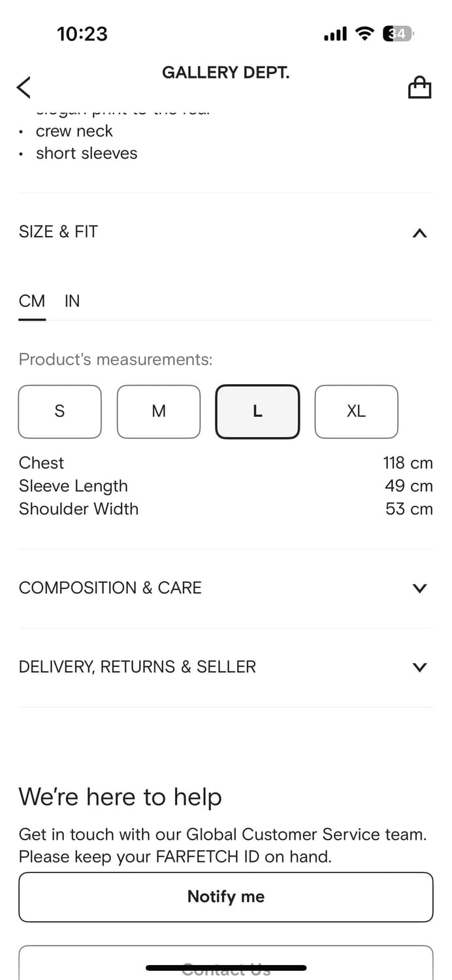The height and width of the screenshot is (980, 452).
Task: Expand Delivery, Returns & Seller section
Action: coord(420,667)
